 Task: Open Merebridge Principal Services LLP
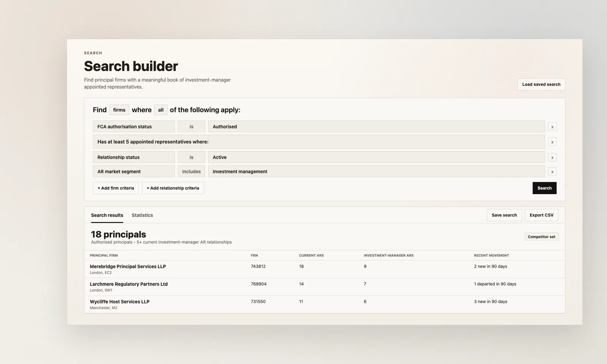[x=128, y=267]
